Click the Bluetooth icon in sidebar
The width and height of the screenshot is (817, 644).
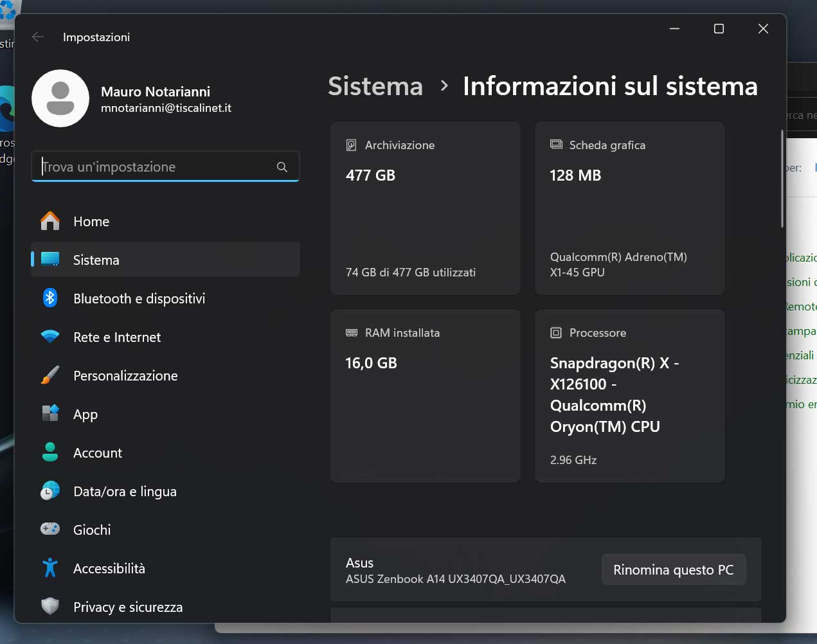pyautogui.click(x=50, y=298)
